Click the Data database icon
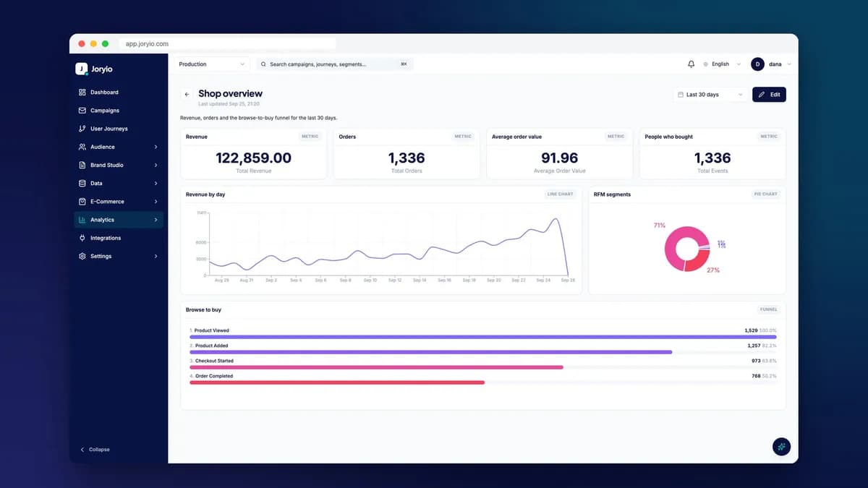 coord(82,184)
